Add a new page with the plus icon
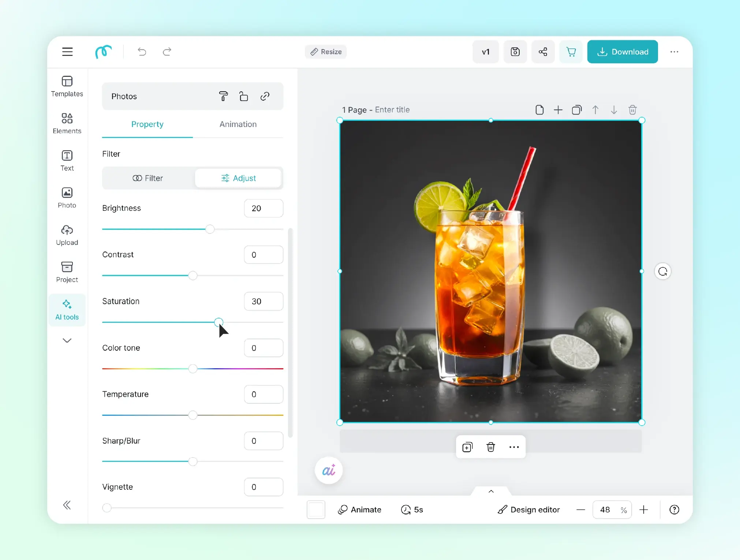 click(558, 110)
